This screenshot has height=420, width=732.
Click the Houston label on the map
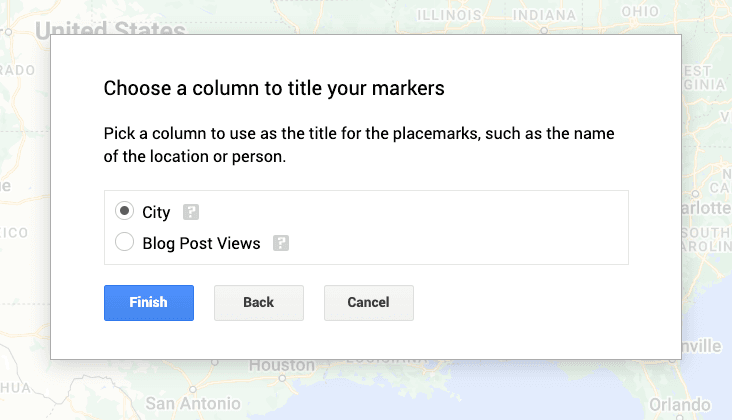(x=281, y=366)
